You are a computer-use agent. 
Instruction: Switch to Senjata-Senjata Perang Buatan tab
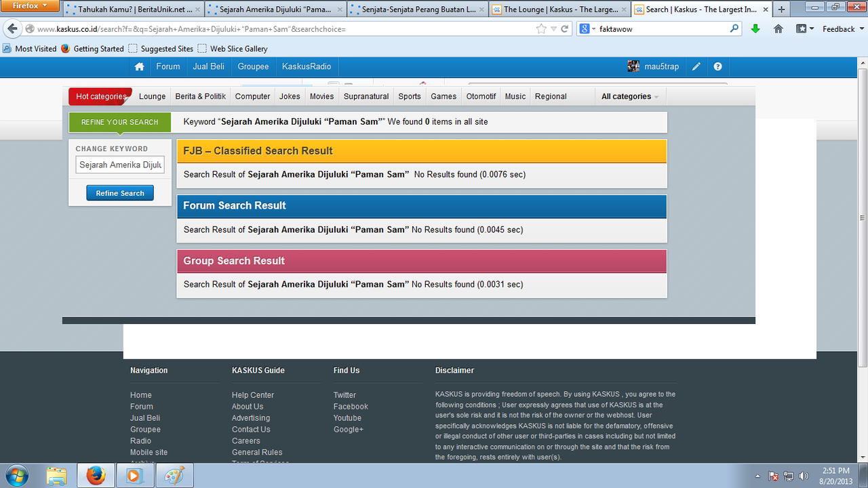click(x=417, y=9)
